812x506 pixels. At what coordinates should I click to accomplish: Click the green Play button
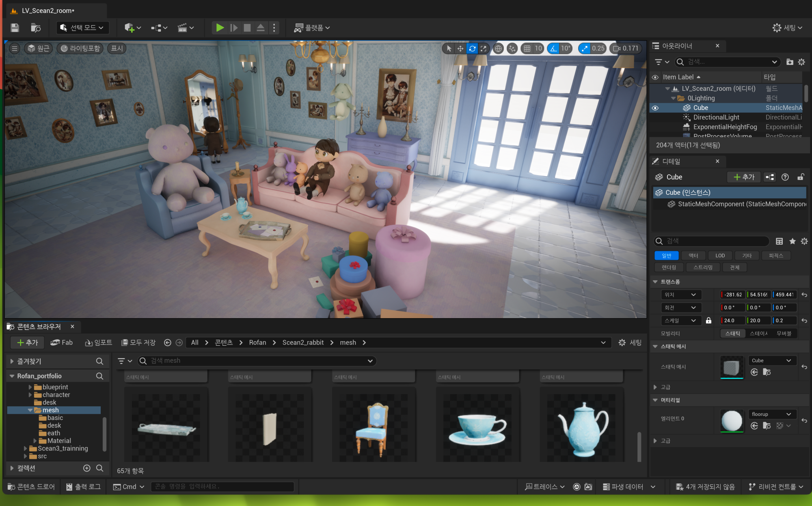(x=220, y=28)
